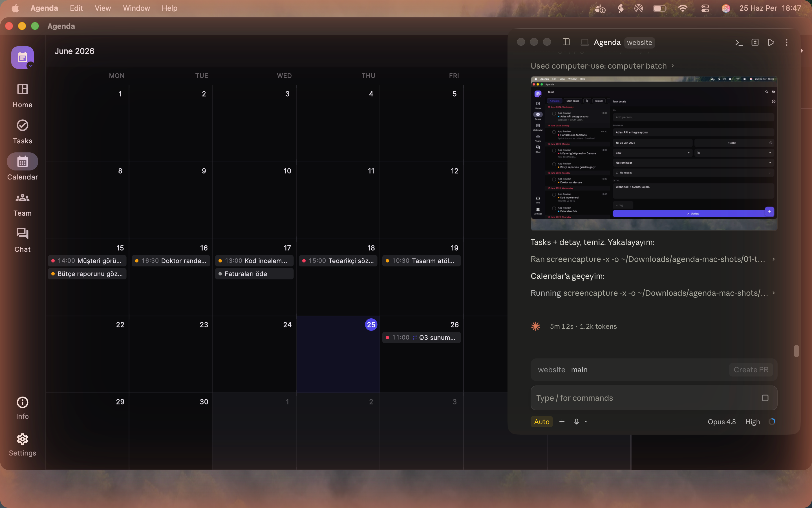Click the assistant panel scrollbar thumb

pos(796,351)
